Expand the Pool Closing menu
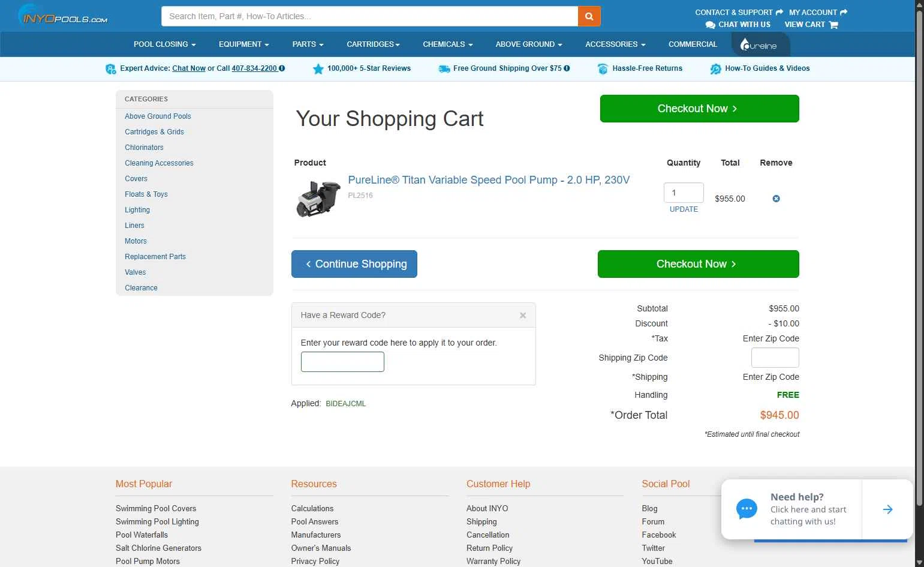 coord(164,44)
